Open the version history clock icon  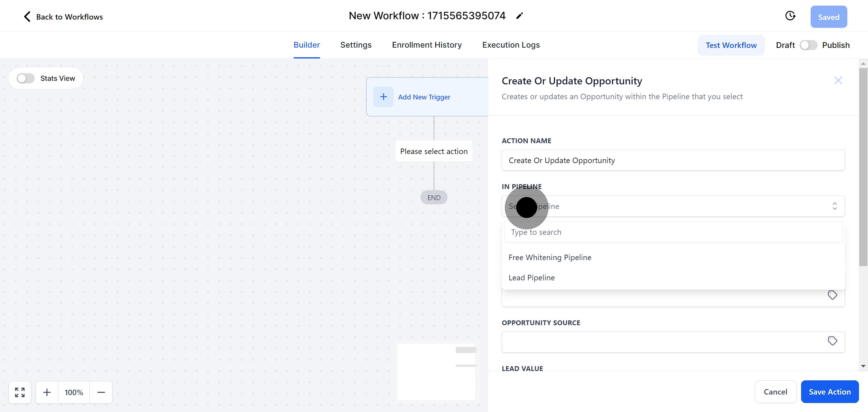coord(791,16)
